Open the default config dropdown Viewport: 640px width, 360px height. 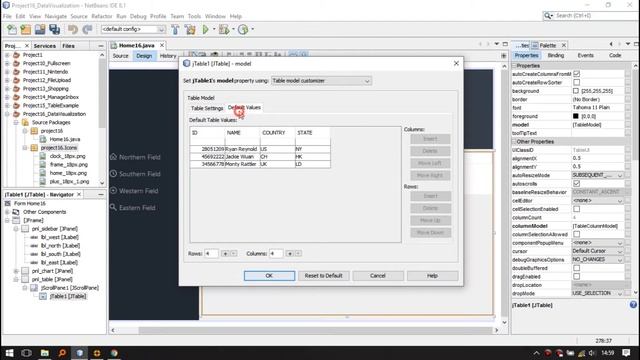(133, 29)
